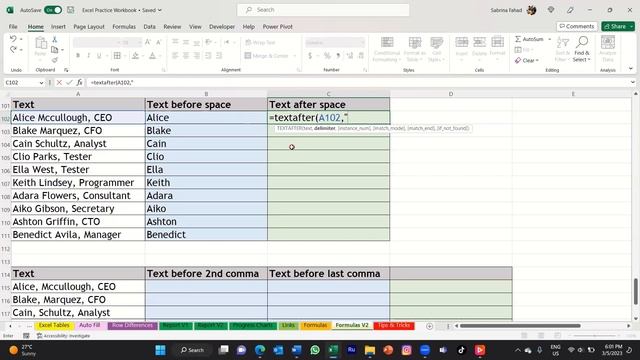The image size is (640, 360).
Task: Click the Insert cells icon
Action: 462,42
